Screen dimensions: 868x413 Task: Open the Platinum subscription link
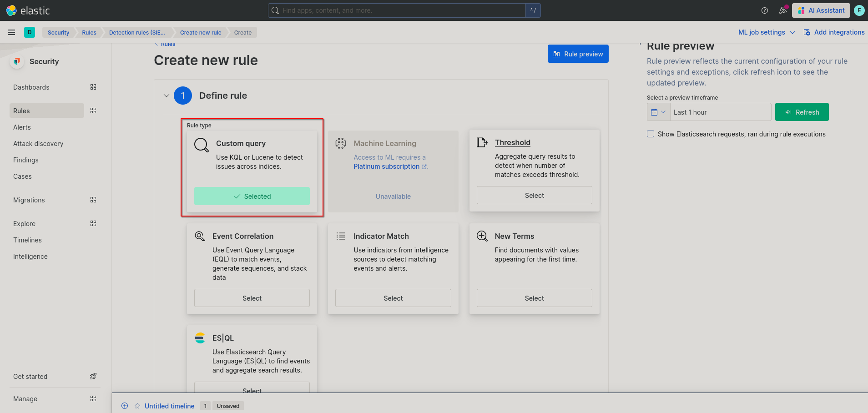pos(390,166)
